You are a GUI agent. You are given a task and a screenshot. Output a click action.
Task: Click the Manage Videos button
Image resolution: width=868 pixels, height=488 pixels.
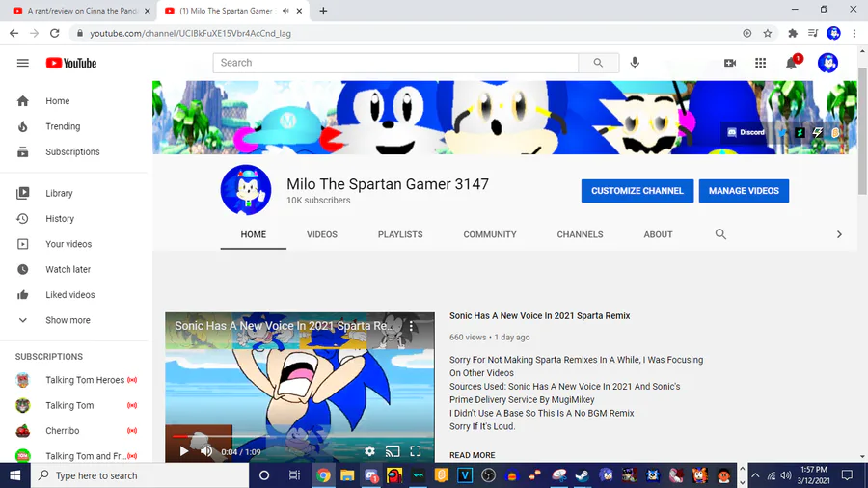[744, 191]
